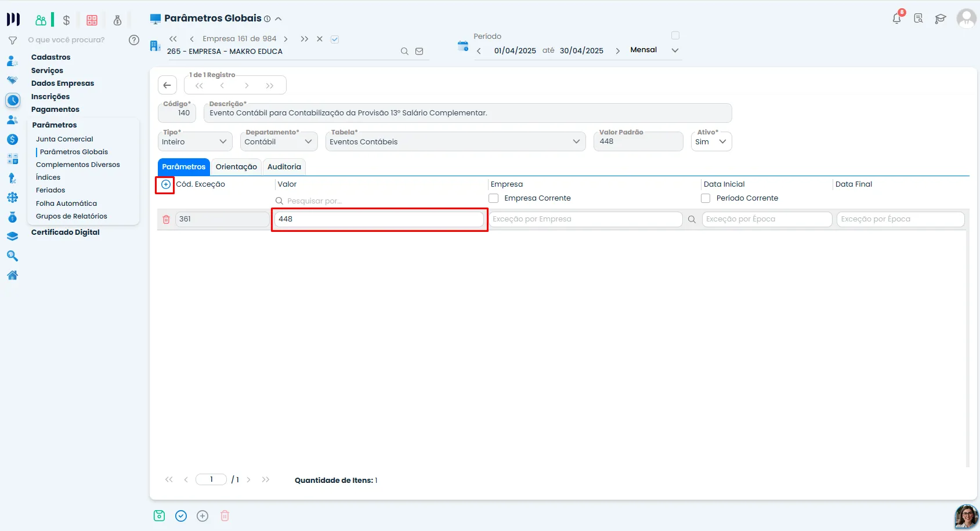Open the Departamento dropdown showing Contábil
The image size is (980, 531).
(279, 141)
